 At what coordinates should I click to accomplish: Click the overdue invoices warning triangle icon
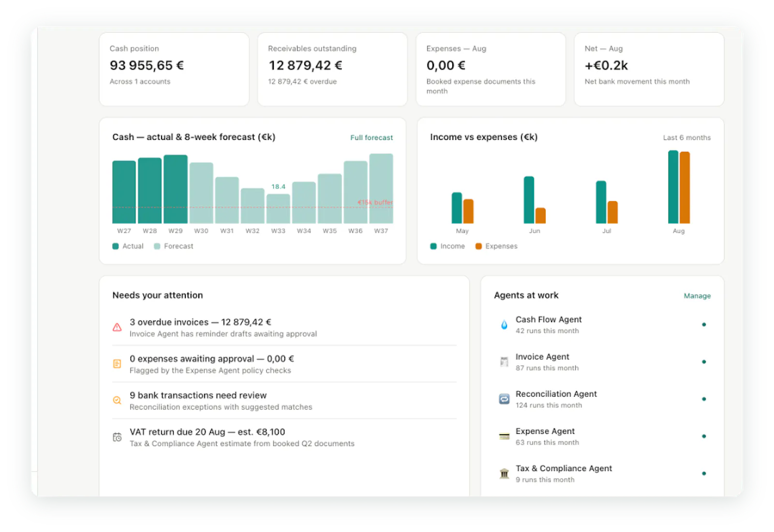(117, 327)
